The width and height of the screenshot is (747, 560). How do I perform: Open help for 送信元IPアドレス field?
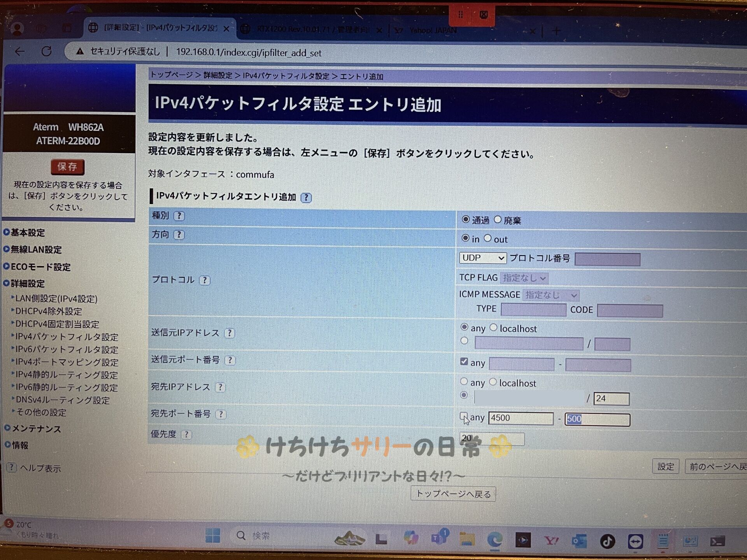(230, 333)
